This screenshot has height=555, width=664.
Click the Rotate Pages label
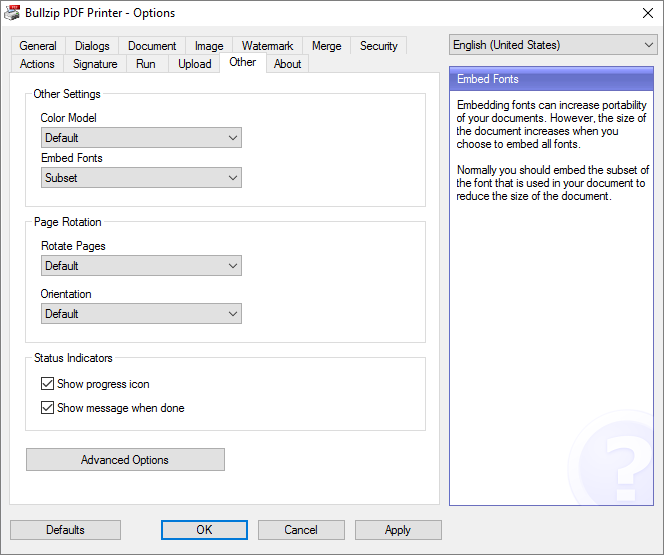(x=73, y=246)
